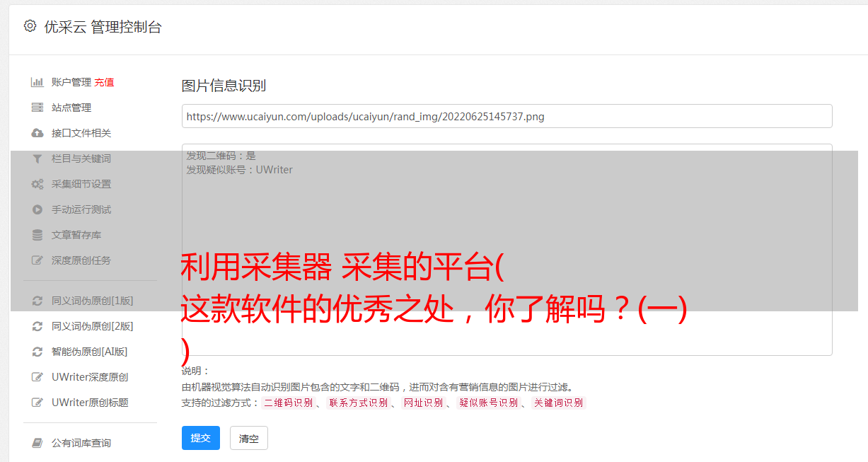
Task: Open the 账户管理 menu item
Action: pos(71,82)
